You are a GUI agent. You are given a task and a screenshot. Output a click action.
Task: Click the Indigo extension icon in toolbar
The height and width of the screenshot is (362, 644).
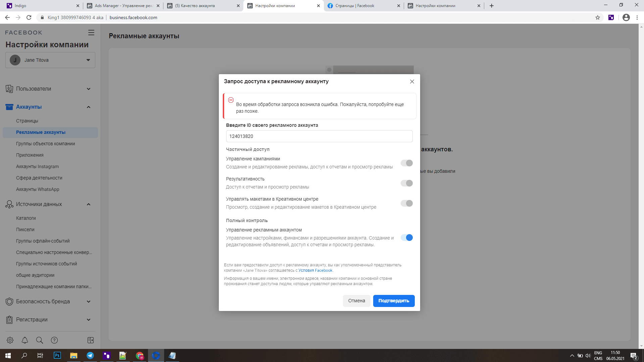pyautogui.click(x=611, y=17)
